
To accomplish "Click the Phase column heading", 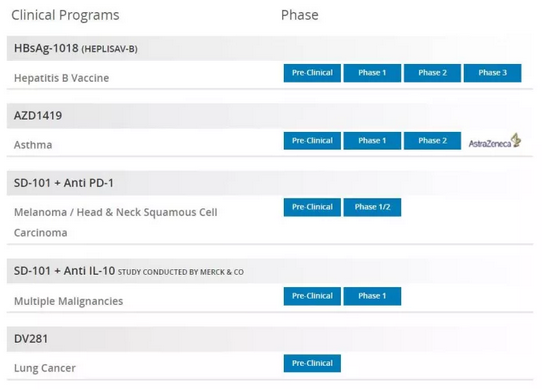I will tap(300, 15).
